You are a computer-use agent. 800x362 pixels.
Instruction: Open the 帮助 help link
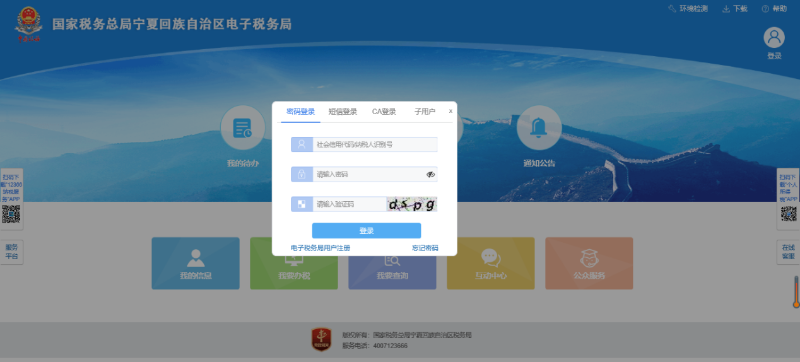coord(774,9)
